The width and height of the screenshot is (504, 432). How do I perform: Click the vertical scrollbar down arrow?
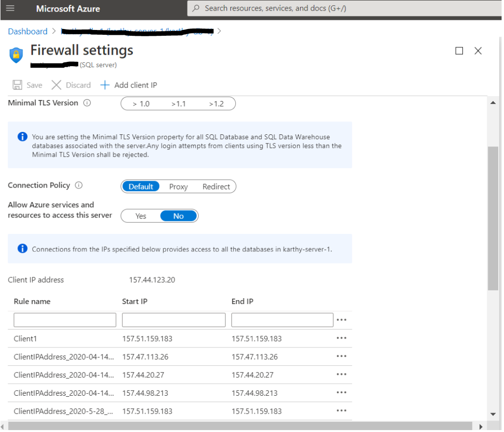tap(493, 414)
